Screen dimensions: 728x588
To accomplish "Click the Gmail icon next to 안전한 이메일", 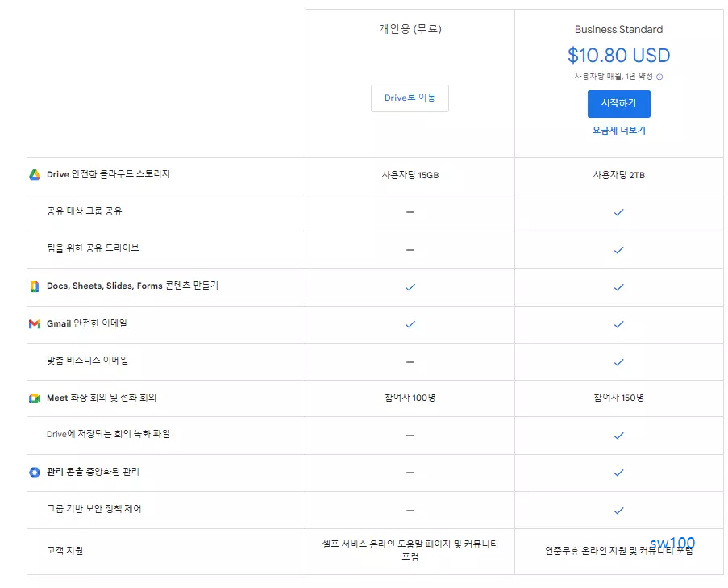I will (x=34, y=323).
